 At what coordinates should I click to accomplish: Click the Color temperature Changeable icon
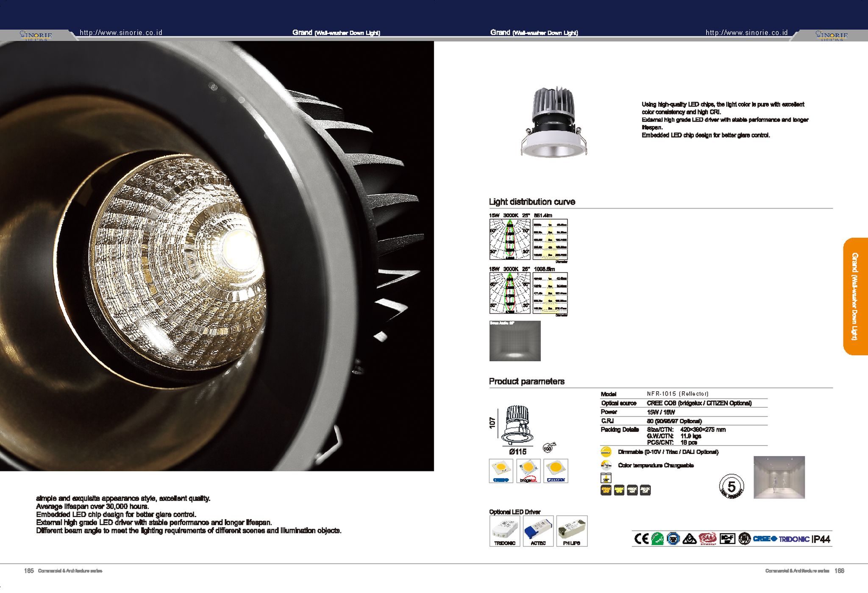click(606, 465)
